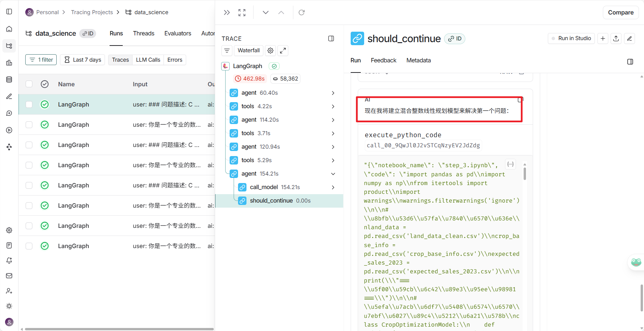
Task: Open the Tracing Projects breadcrumb link
Action: pos(92,12)
